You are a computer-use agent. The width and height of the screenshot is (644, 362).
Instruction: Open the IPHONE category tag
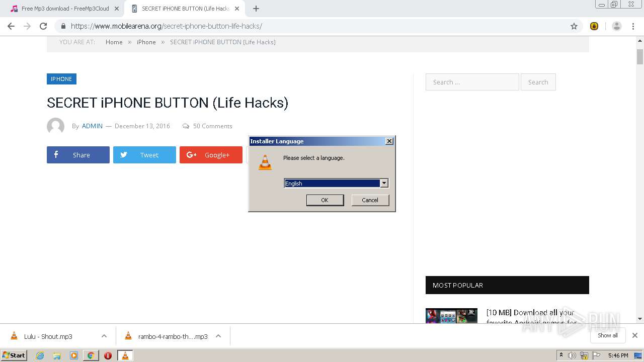61,79
